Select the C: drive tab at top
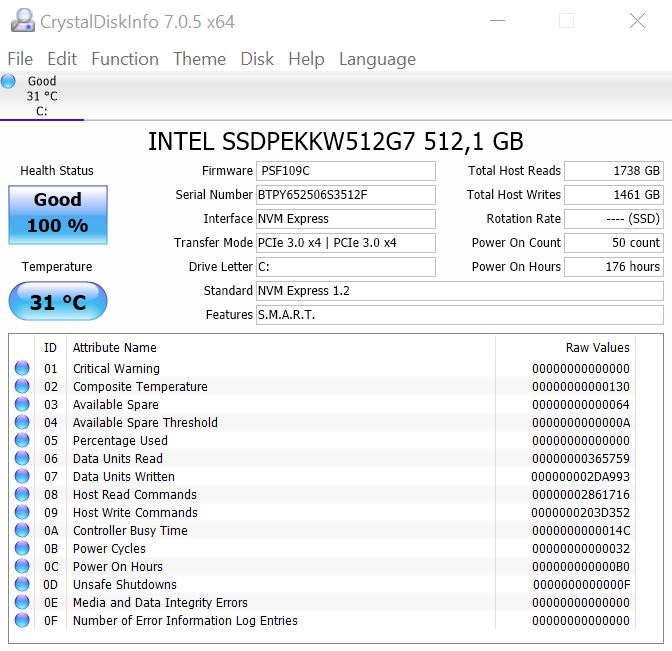 pos(42,96)
